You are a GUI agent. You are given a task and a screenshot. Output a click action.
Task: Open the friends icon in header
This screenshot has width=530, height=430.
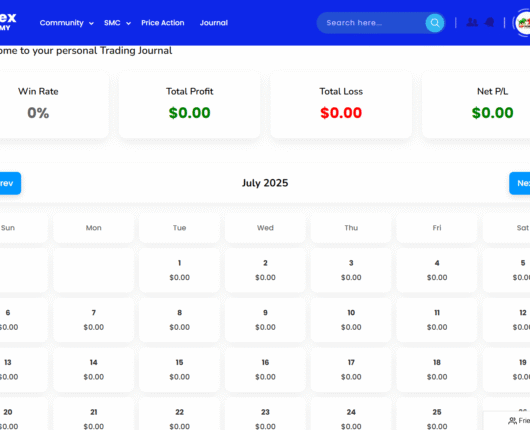[472, 23]
